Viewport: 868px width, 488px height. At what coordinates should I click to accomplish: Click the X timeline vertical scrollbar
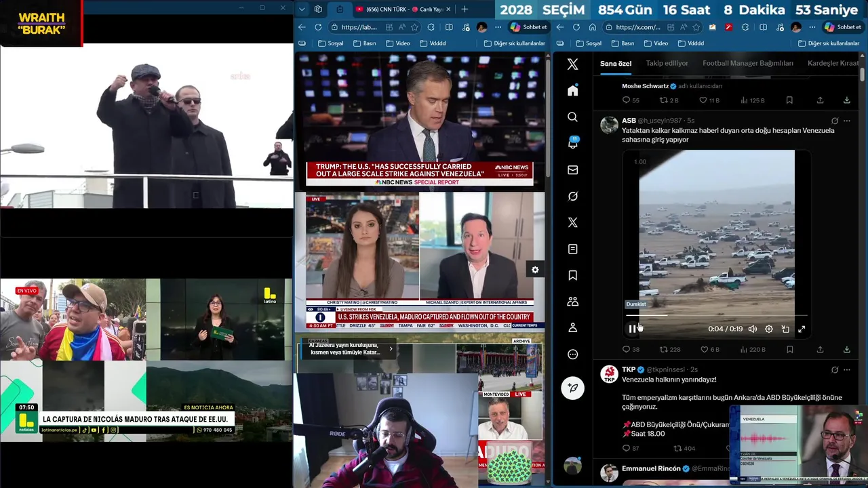tap(862, 75)
